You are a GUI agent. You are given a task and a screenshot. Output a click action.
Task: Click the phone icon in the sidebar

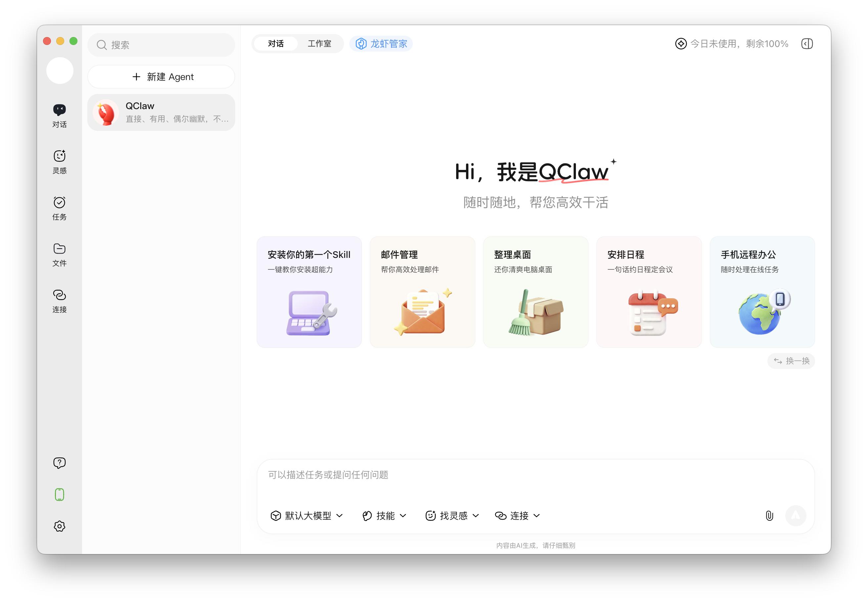tap(59, 494)
